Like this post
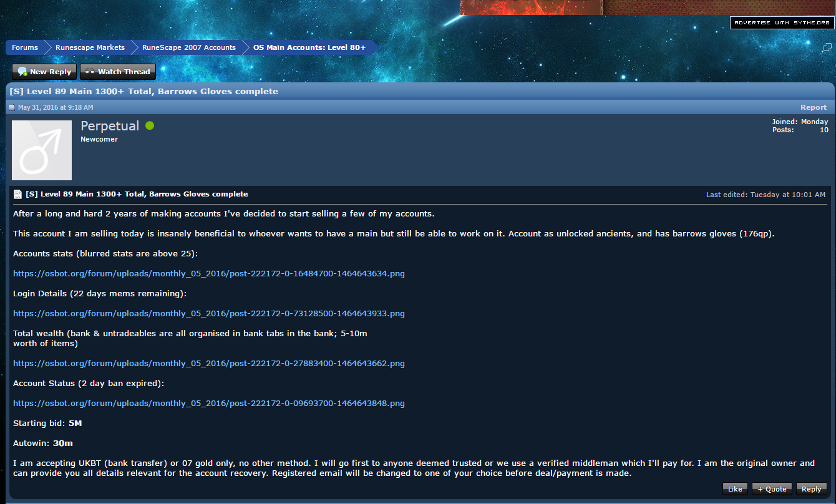 pos(735,489)
